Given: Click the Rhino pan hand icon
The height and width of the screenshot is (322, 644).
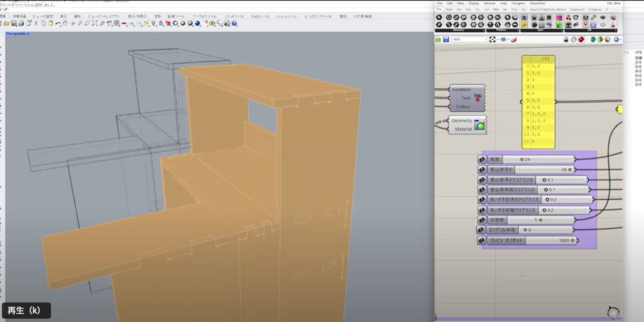Looking at the screenshot, I should [x=65, y=23].
